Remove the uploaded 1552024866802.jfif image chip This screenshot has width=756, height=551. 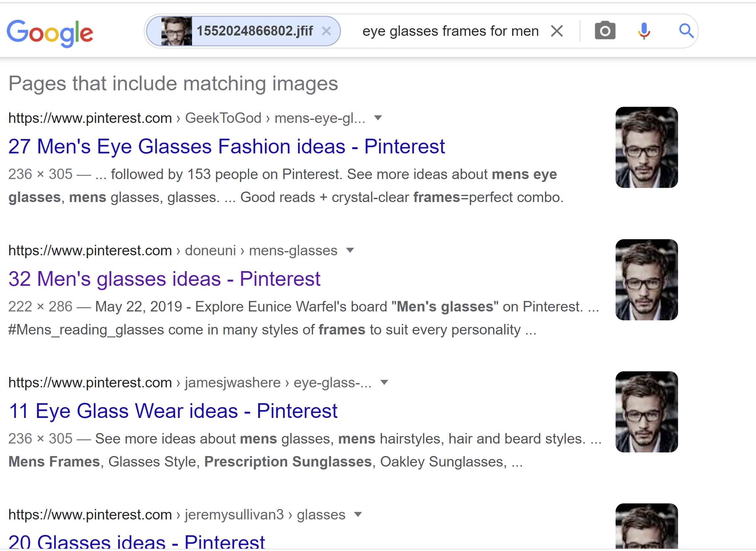coord(326,31)
